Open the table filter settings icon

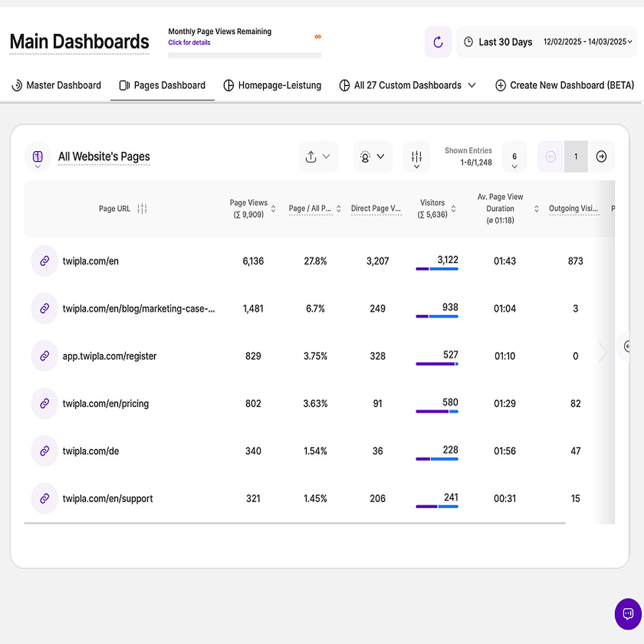416,156
